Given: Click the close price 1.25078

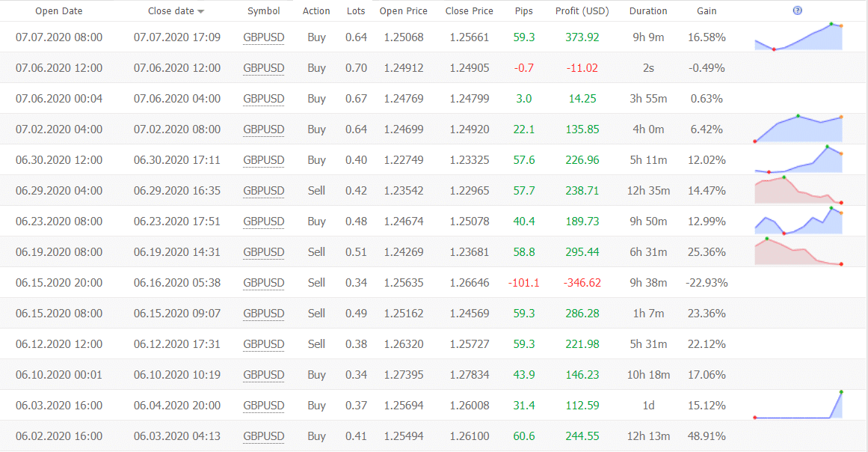Looking at the screenshot, I should tap(470, 222).
